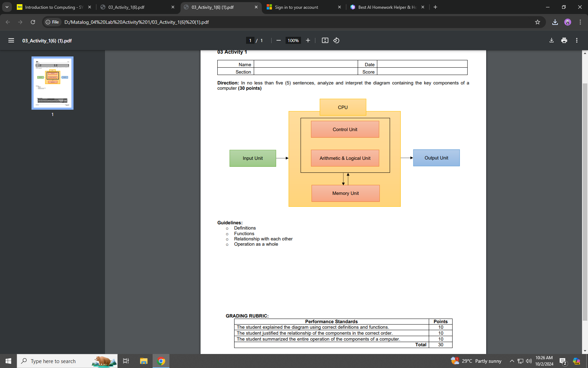Open the notification center icon
The height and width of the screenshot is (368, 588).
click(563, 361)
